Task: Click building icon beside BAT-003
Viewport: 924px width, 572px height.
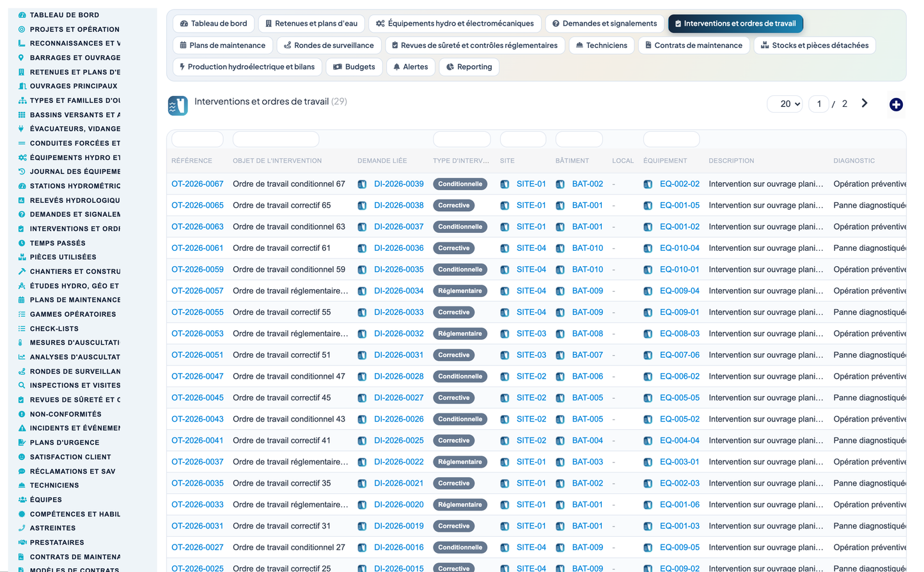Action: [x=560, y=462]
